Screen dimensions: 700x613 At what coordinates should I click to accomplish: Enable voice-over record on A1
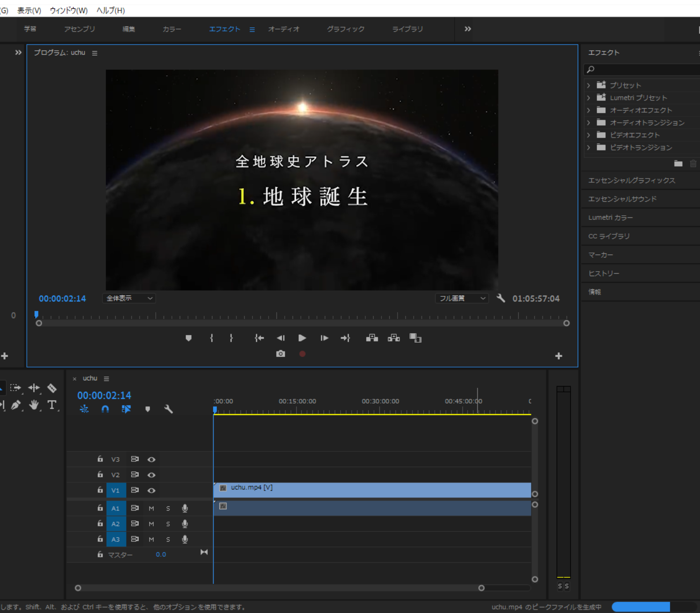[185, 508]
